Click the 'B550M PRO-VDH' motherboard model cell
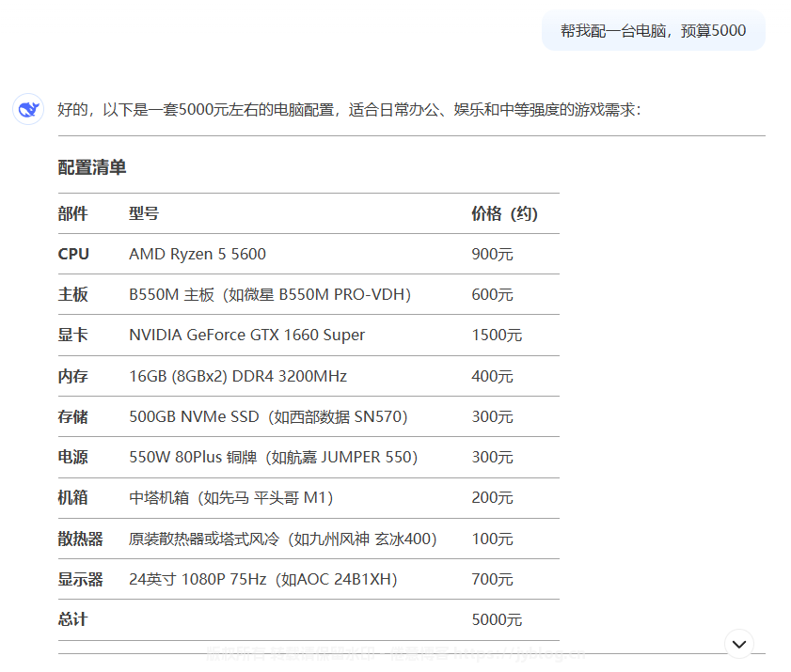Image resolution: width=791 pixels, height=672 pixels. (270, 294)
